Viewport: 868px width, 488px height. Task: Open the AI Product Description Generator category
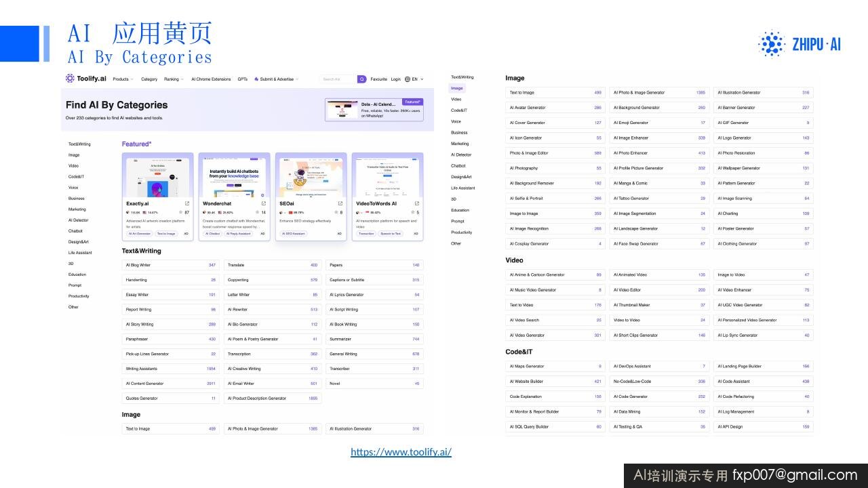(273, 399)
